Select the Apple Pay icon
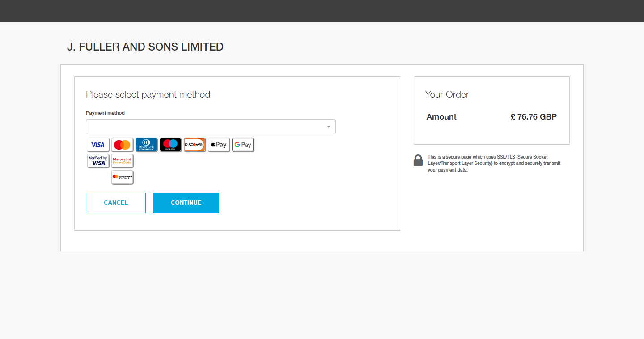The width and height of the screenshot is (644, 339). [x=219, y=145]
